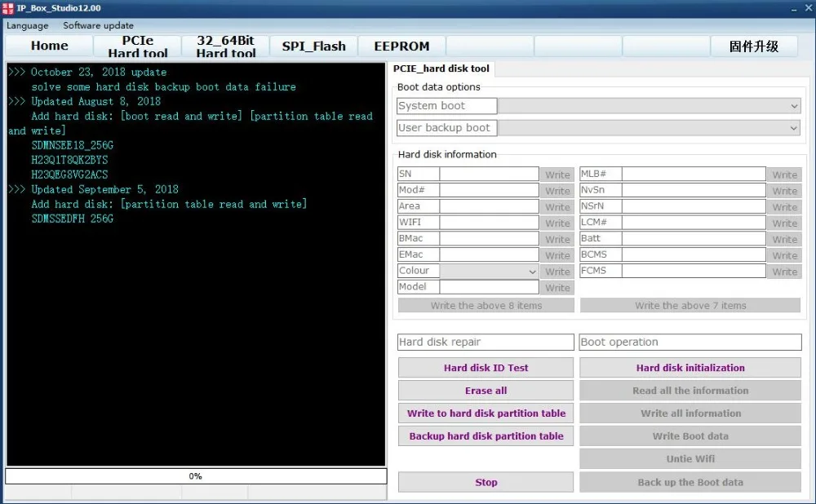Switch to the Home tab

49,46
